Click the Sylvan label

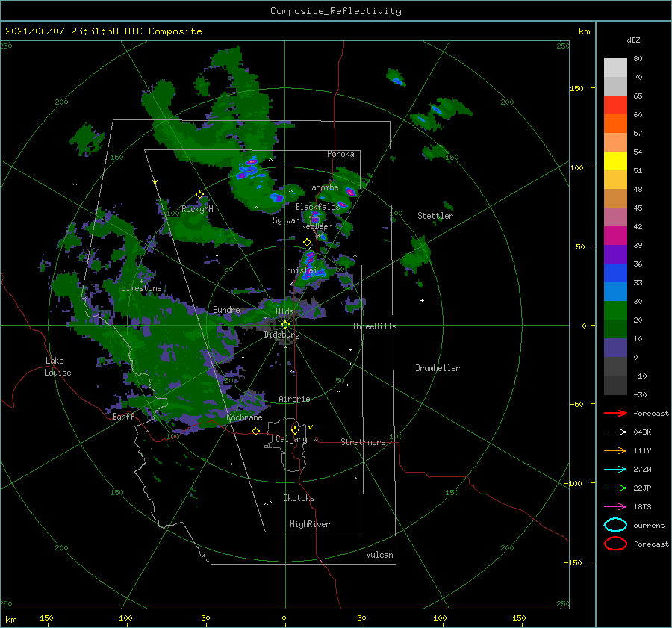tap(286, 220)
